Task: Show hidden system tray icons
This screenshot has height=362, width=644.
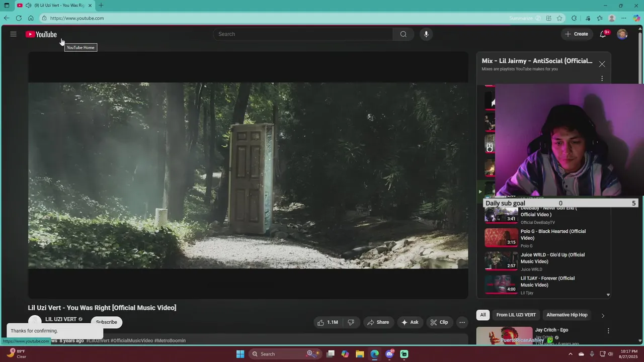Action: (571, 354)
